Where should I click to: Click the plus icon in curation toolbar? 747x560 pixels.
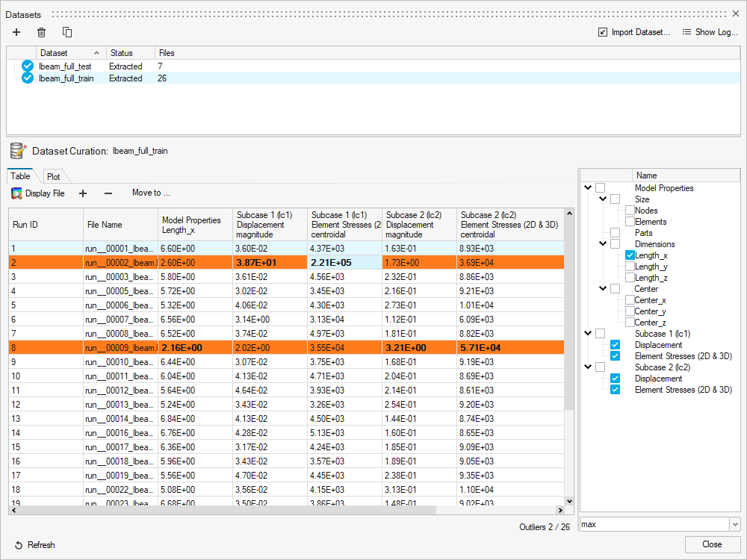tap(83, 193)
